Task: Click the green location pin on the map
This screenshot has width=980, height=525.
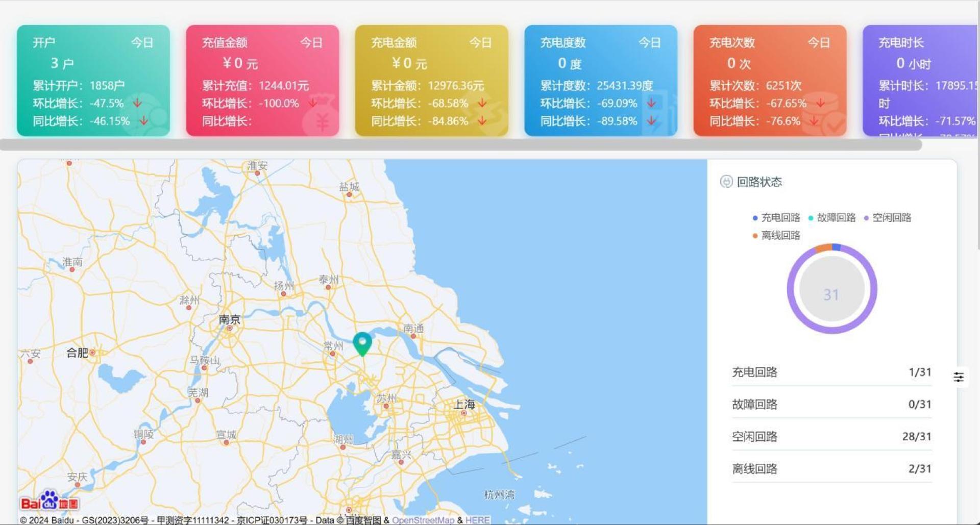Action: click(x=362, y=343)
